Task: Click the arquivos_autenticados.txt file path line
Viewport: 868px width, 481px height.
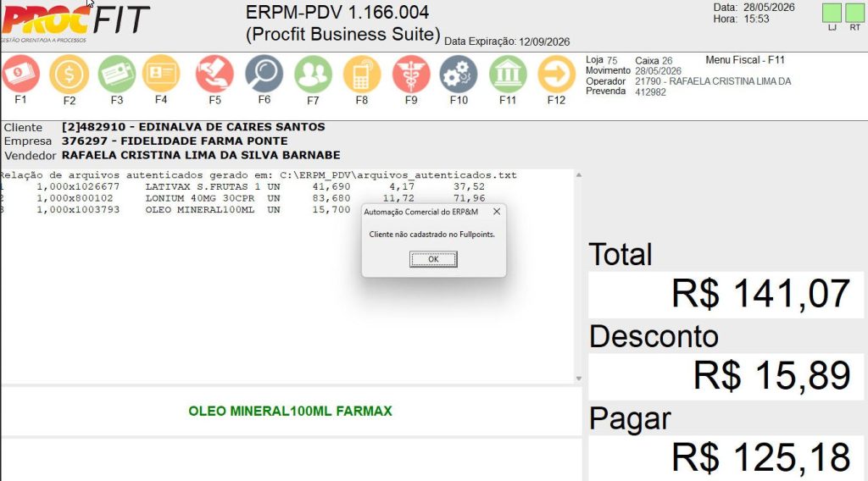Action: 259,175
